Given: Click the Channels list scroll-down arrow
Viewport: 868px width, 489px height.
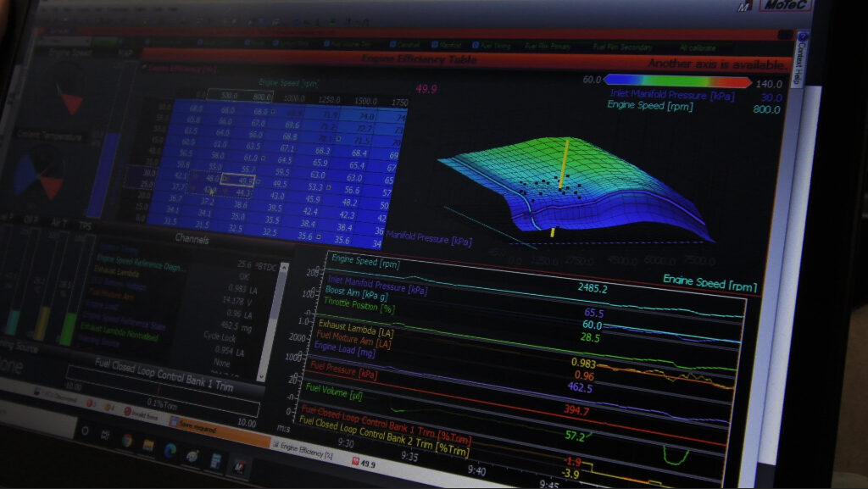Looking at the screenshot, I should pyautogui.click(x=262, y=376).
